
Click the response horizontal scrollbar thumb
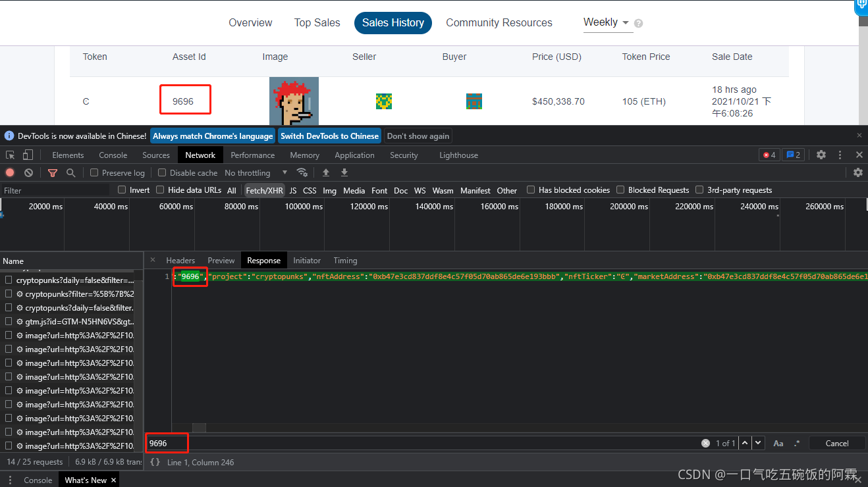coord(199,428)
